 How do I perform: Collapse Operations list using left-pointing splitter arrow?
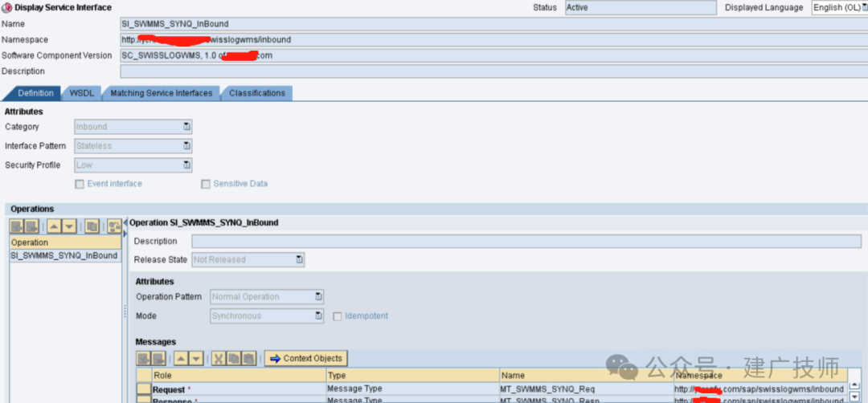pyautogui.click(x=125, y=222)
